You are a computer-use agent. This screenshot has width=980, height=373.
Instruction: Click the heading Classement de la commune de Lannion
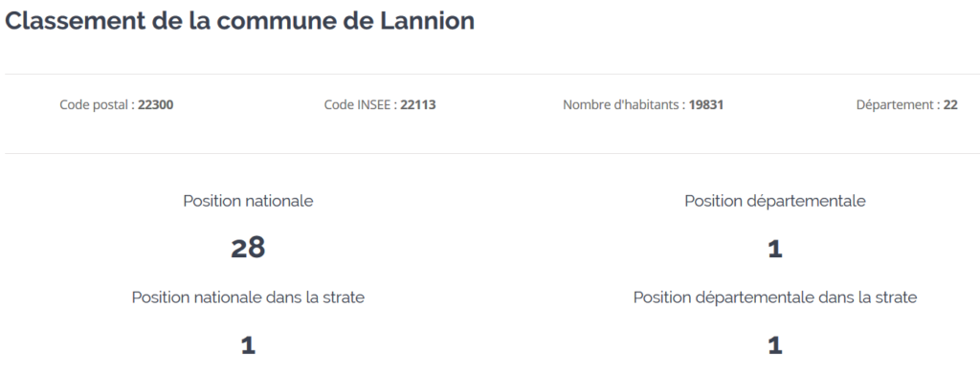(x=240, y=21)
